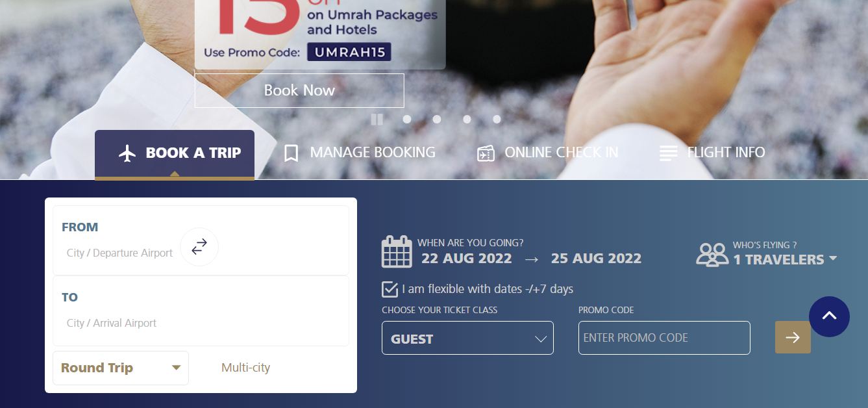Open the GUEST ticket class dropdown

point(467,338)
